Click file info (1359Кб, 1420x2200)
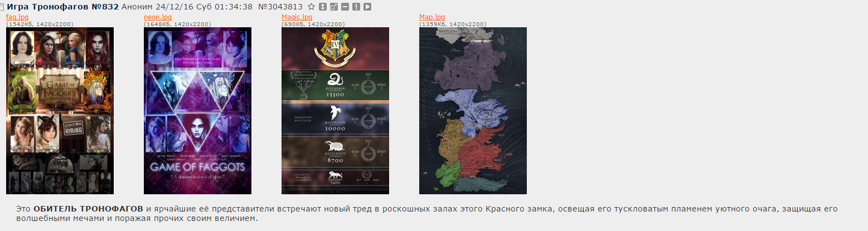This screenshot has height=231, width=868. click(453, 24)
